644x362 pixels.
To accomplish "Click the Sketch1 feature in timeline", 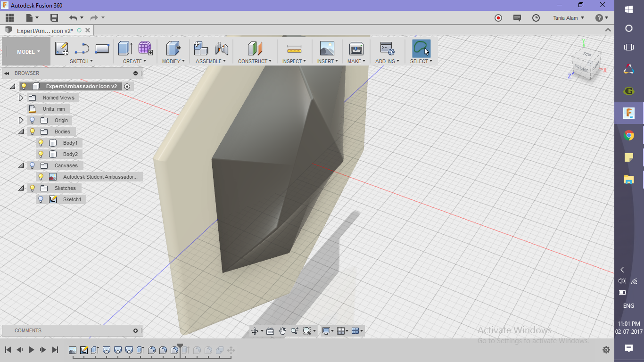I will pos(84,350).
